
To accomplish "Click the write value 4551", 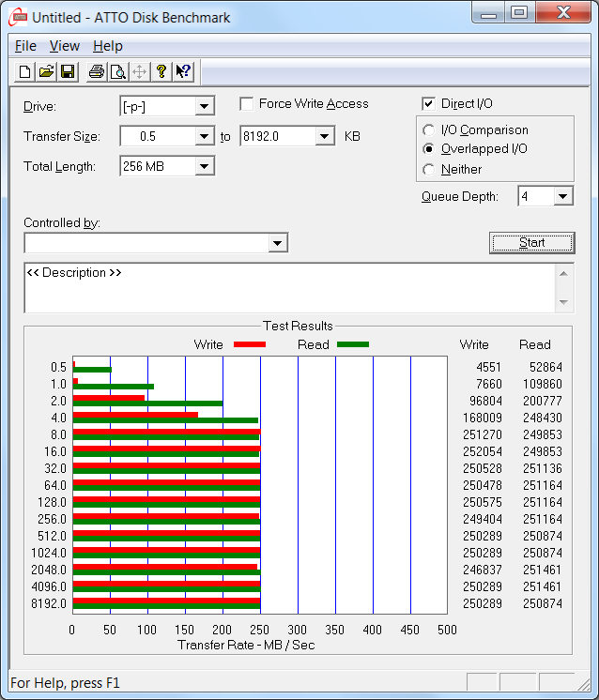I will pyautogui.click(x=488, y=367).
